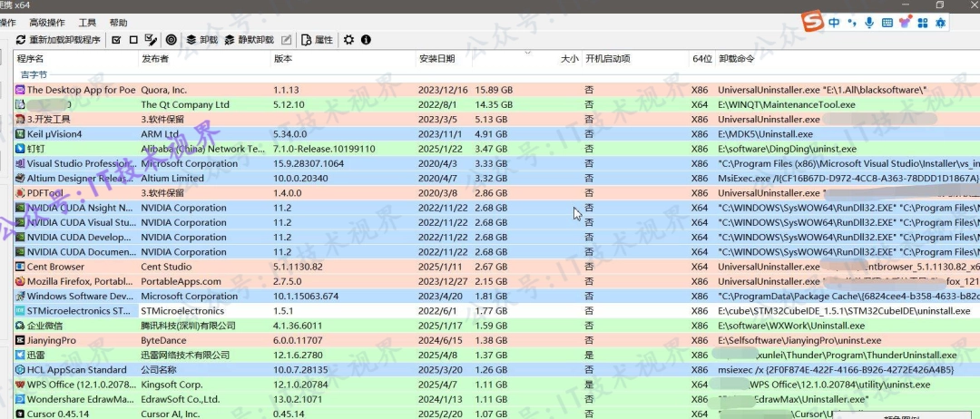980x419 pixels.
Task: Click Sogou IME soft keyboard icon
Action: [887, 23]
